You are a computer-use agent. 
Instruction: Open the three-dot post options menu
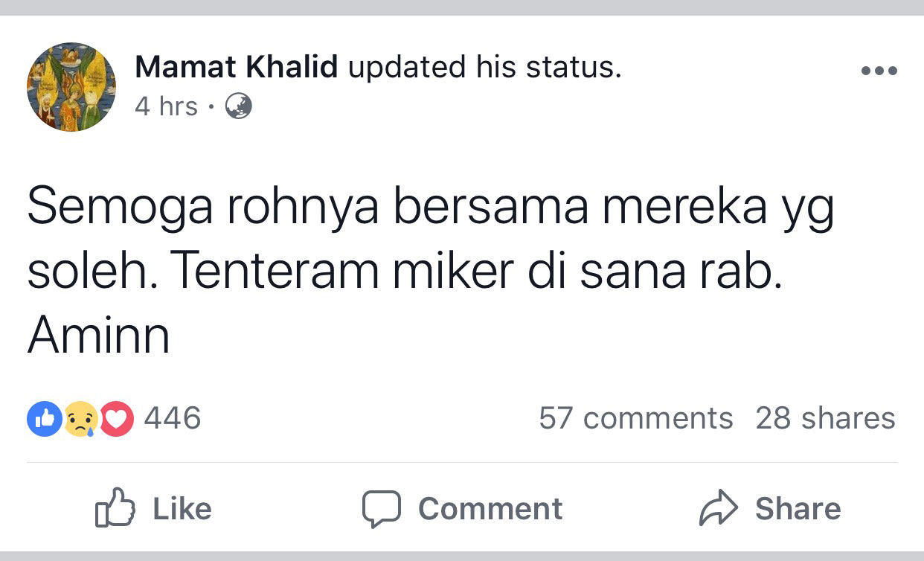879,71
